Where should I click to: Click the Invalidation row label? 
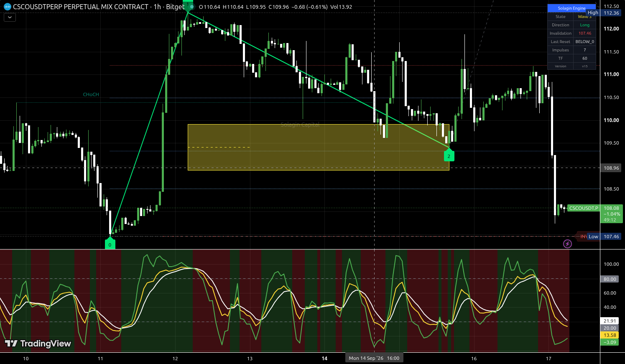coord(561,33)
